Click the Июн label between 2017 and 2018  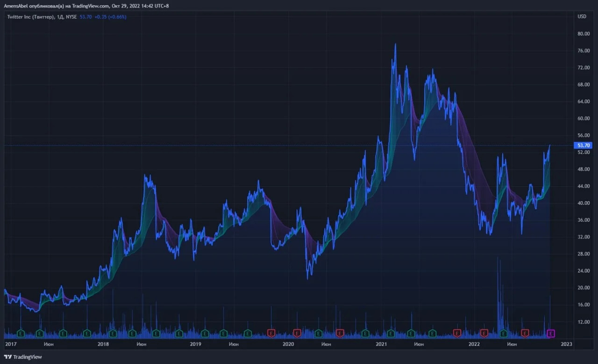(48, 344)
